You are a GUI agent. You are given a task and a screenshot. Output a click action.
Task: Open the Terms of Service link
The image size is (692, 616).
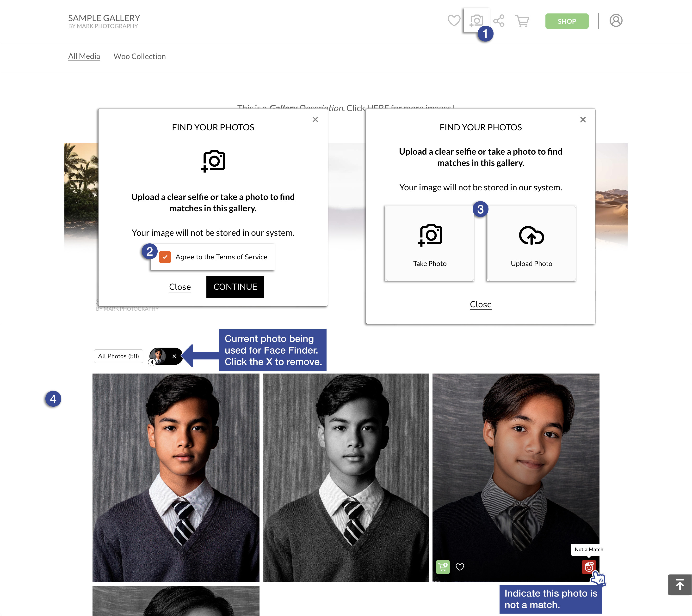pos(241,257)
